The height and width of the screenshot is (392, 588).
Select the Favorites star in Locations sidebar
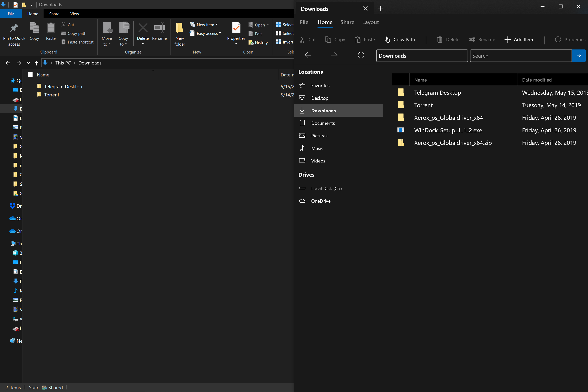(302, 85)
